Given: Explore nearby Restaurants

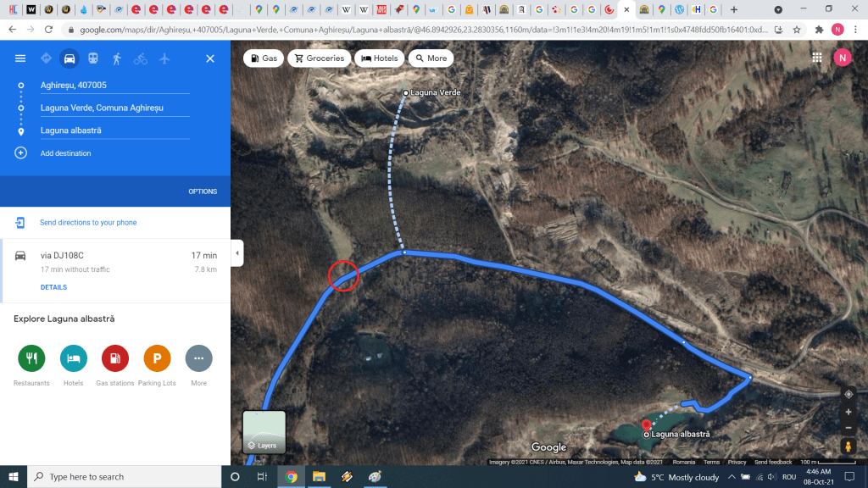Looking at the screenshot, I should coord(31,358).
